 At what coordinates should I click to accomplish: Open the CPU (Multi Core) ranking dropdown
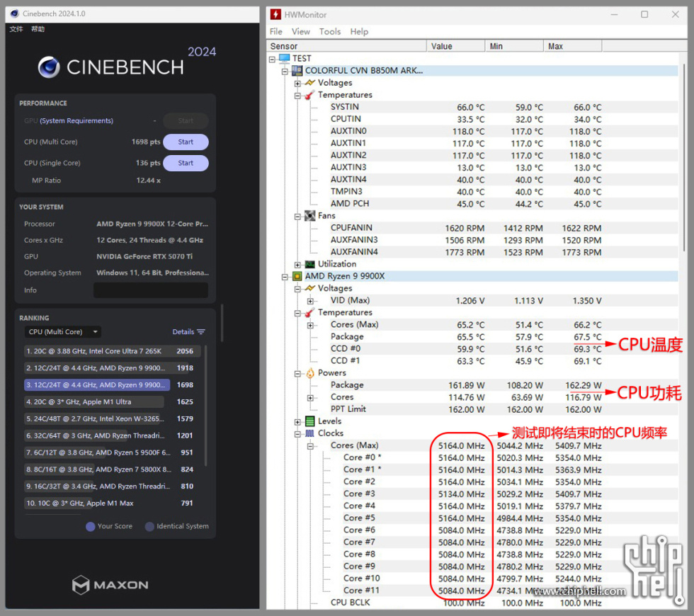62,332
